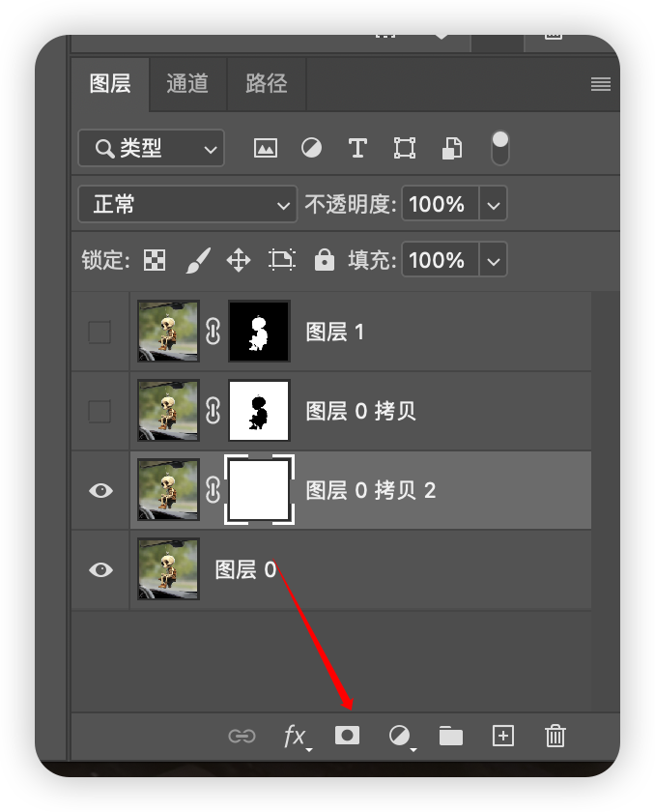Select 图层 1 image thumbnail

pyautogui.click(x=168, y=332)
